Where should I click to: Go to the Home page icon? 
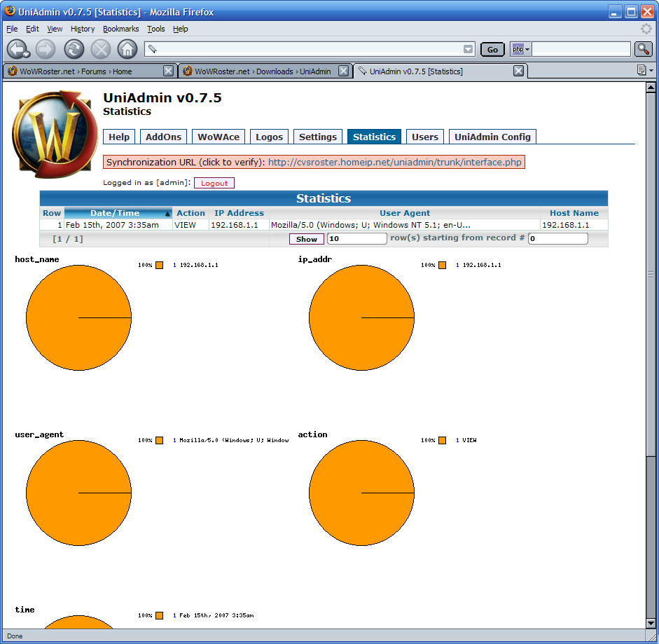[x=127, y=49]
